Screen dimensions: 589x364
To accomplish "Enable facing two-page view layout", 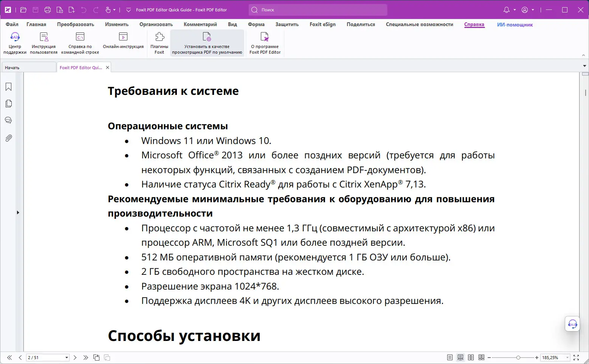I will click(471, 357).
